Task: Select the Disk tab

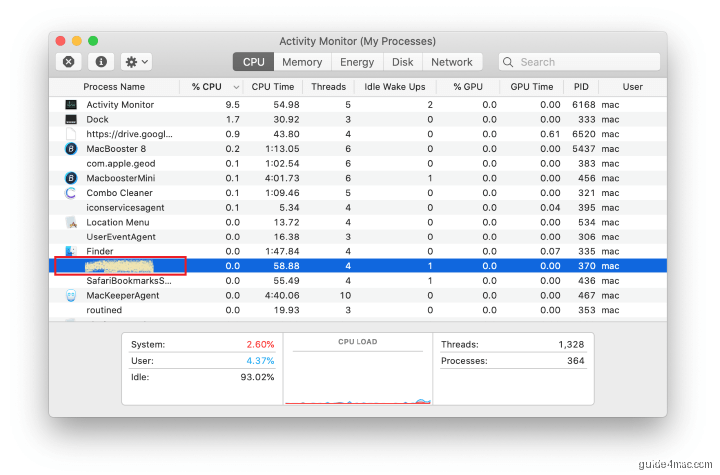Action: pyautogui.click(x=403, y=62)
